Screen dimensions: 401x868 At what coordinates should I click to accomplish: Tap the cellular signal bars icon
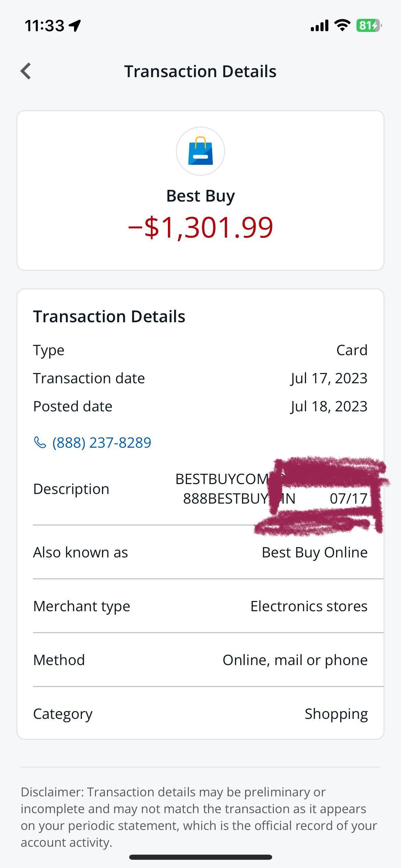click(319, 25)
